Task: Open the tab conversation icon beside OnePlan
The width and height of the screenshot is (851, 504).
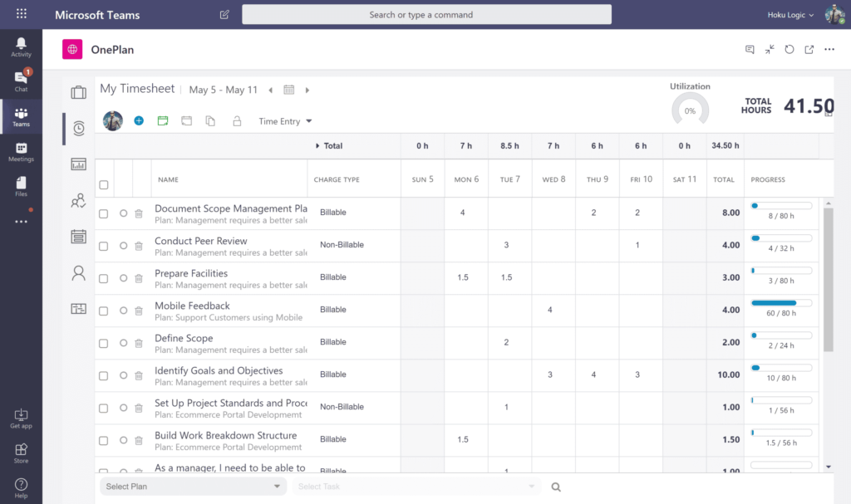Action: pos(750,49)
